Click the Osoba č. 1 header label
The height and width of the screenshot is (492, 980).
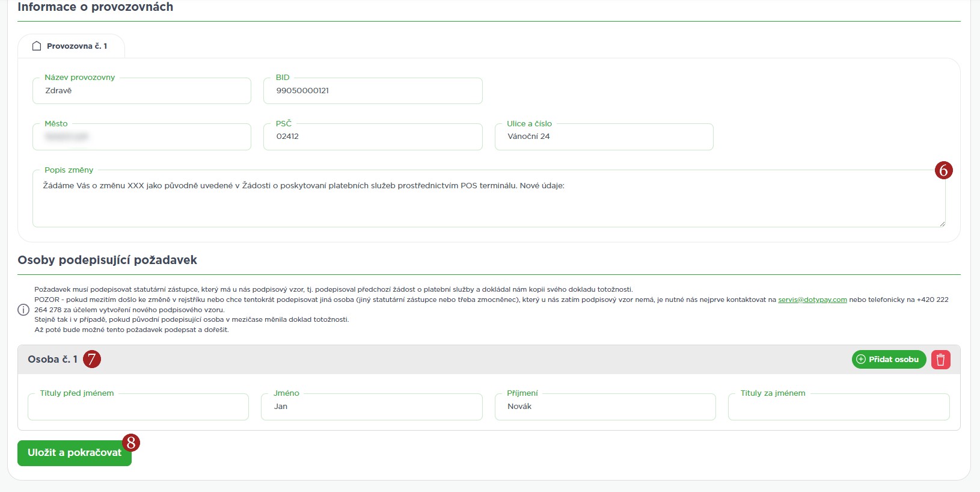coord(52,360)
